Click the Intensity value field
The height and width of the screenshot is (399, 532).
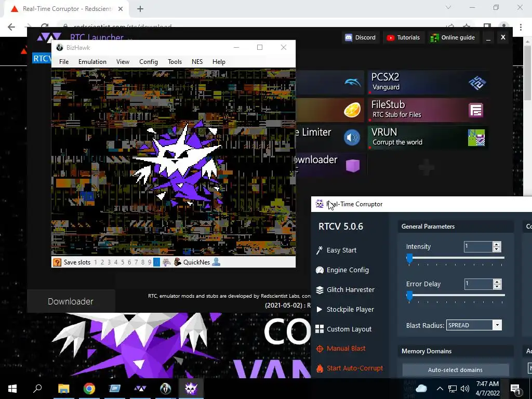(478, 247)
